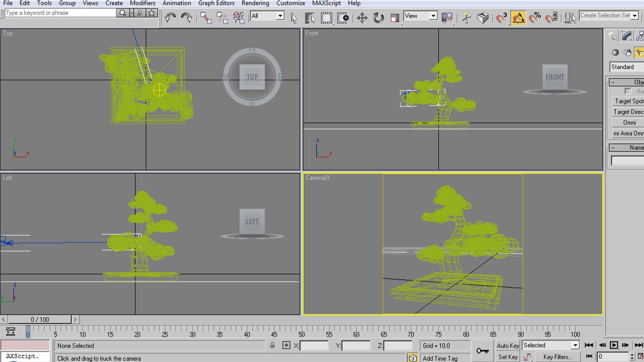The image size is (644, 362).
Task: Click the Go to Start button
Action: (x=589, y=345)
